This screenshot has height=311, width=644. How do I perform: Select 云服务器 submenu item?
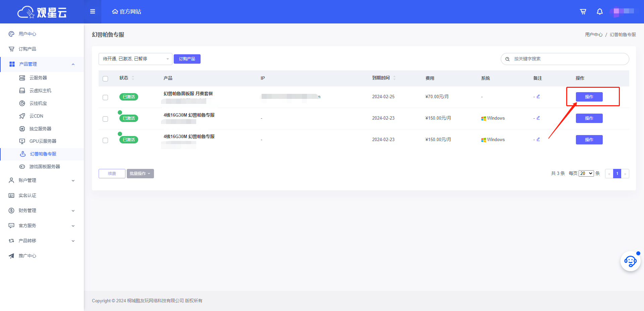click(x=42, y=78)
